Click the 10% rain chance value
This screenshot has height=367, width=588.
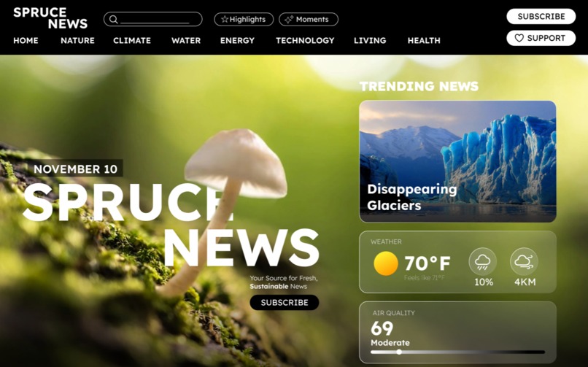click(484, 282)
